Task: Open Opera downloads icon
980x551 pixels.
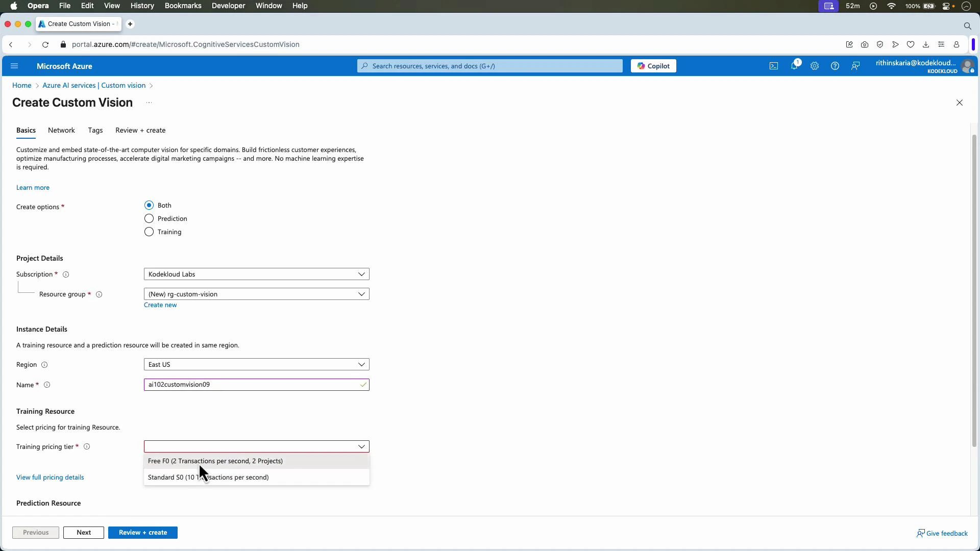Action: coord(926,44)
